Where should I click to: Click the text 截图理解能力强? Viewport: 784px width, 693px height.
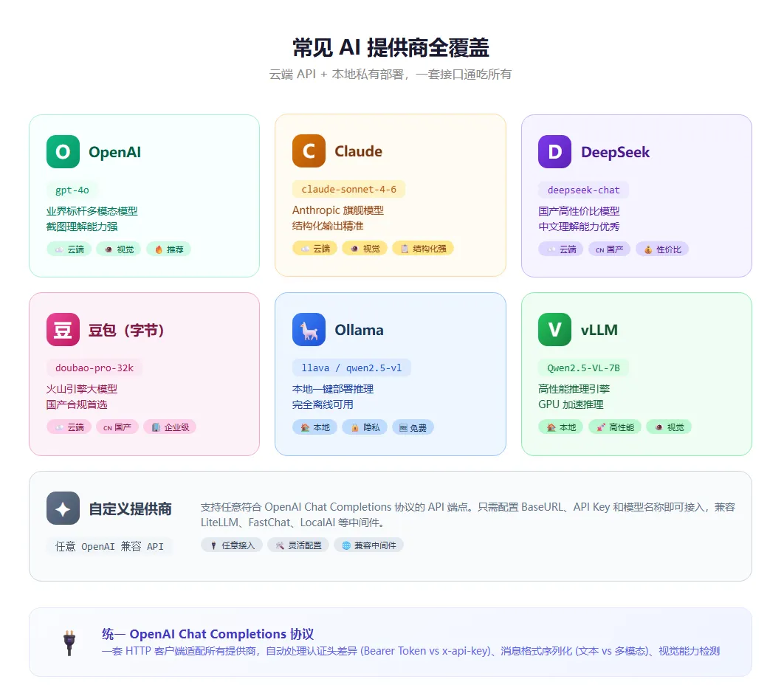(x=82, y=227)
